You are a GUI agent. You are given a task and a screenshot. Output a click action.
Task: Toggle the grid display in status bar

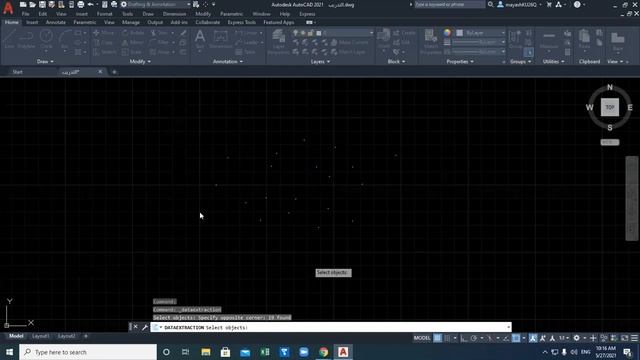pos(438,338)
